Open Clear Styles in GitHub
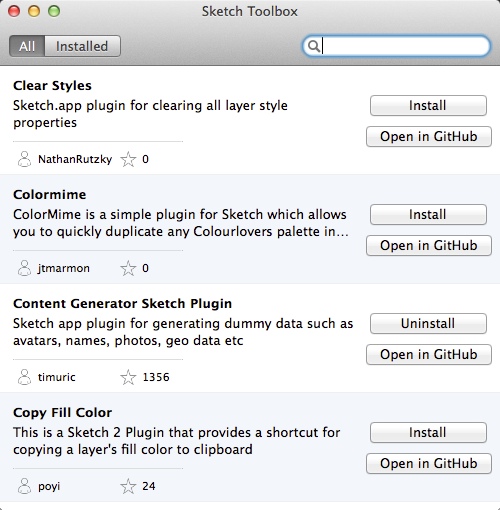 (x=429, y=136)
